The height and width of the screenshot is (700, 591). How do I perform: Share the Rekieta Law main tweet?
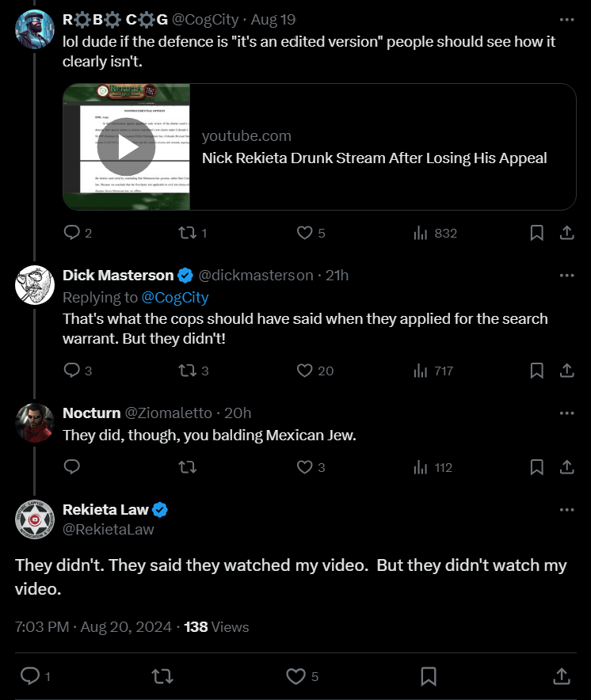[x=561, y=675]
